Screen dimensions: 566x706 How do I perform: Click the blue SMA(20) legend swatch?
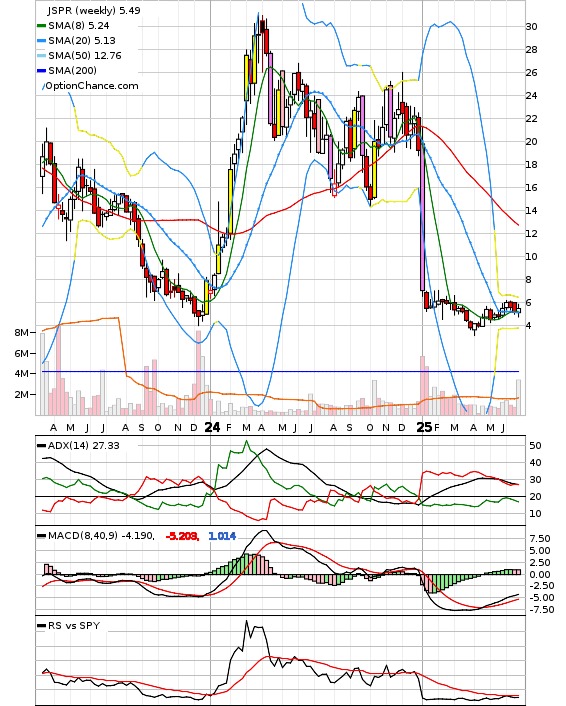41,41
